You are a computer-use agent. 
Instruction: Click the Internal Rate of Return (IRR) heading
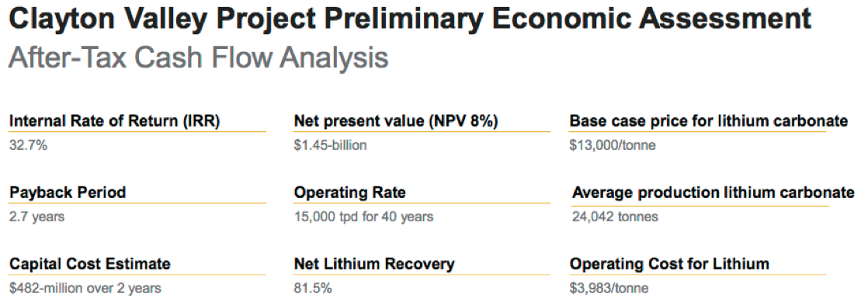[115, 122]
